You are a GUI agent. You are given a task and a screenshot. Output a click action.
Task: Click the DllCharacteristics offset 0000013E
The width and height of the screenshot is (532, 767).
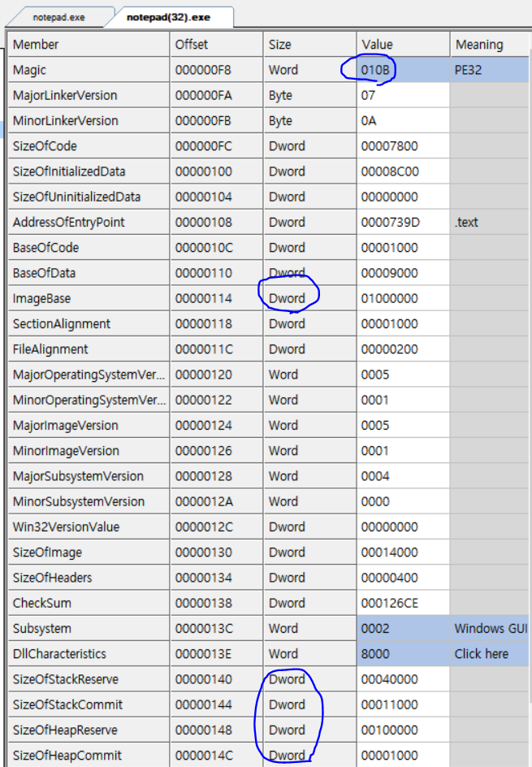coord(216,655)
